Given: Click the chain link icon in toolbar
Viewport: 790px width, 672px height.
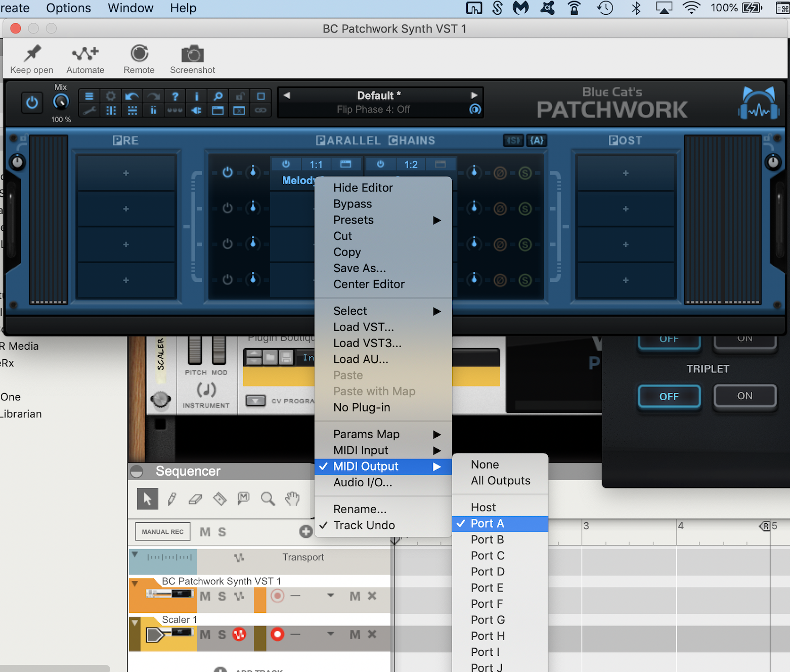Looking at the screenshot, I should pyautogui.click(x=260, y=110).
